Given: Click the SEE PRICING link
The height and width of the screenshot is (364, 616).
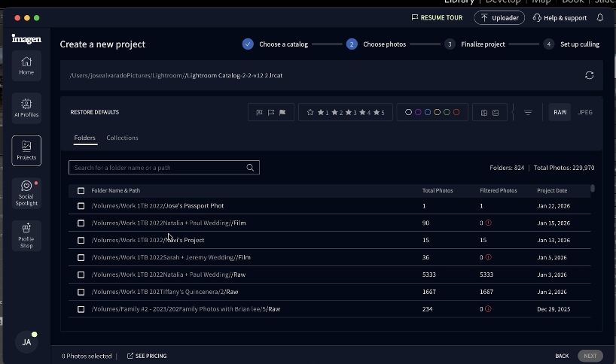Looking at the screenshot, I should point(147,356).
